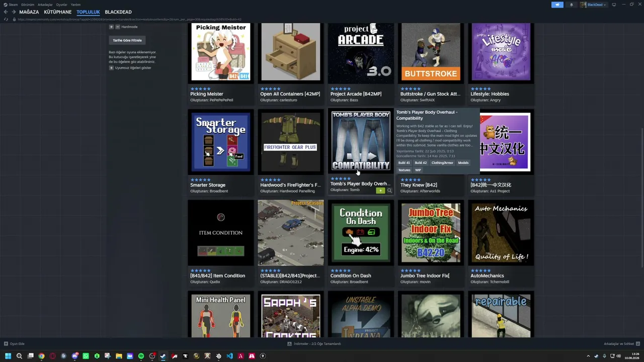Click the Build 42 tag in tooltip
The height and width of the screenshot is (362, 644).
(x=421, y=163)
